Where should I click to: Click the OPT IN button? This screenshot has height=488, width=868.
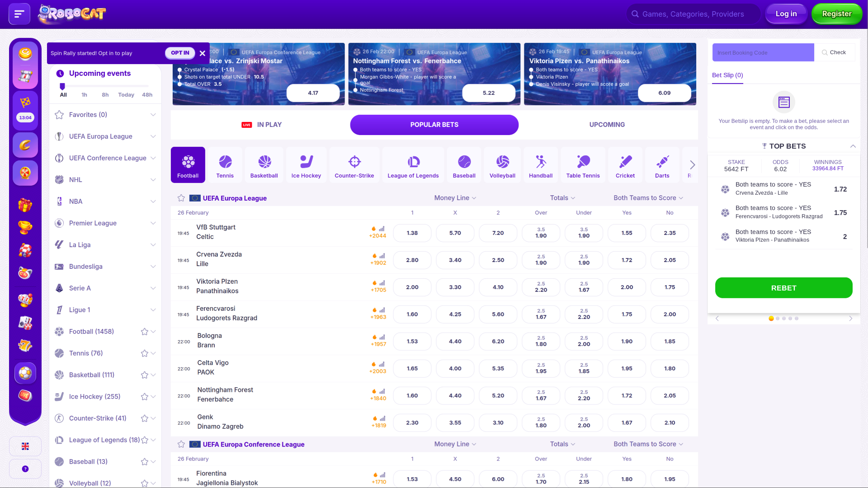point(180,53)
